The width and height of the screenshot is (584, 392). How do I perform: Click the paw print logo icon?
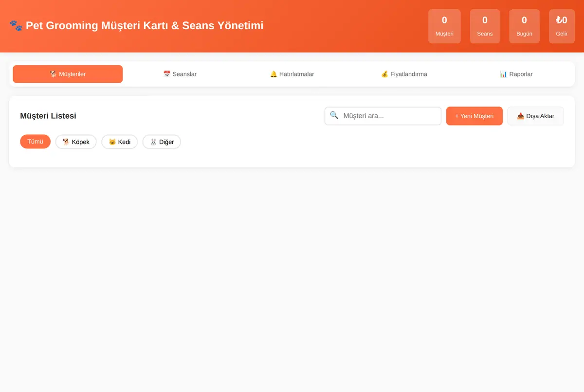coord(16,25)
